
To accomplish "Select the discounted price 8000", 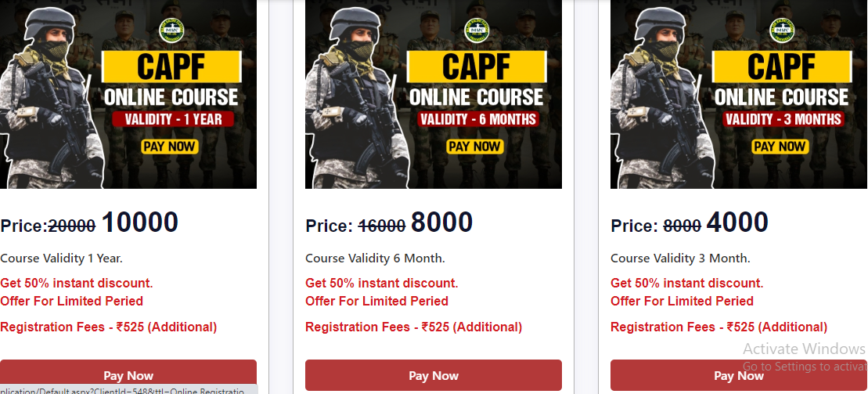I will (x=441, y=222).
